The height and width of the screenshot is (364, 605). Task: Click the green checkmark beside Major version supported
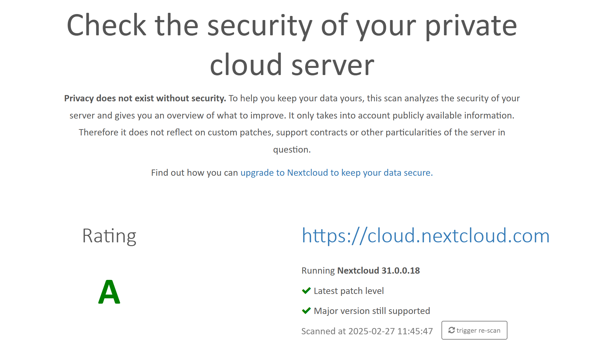(306, 311)
